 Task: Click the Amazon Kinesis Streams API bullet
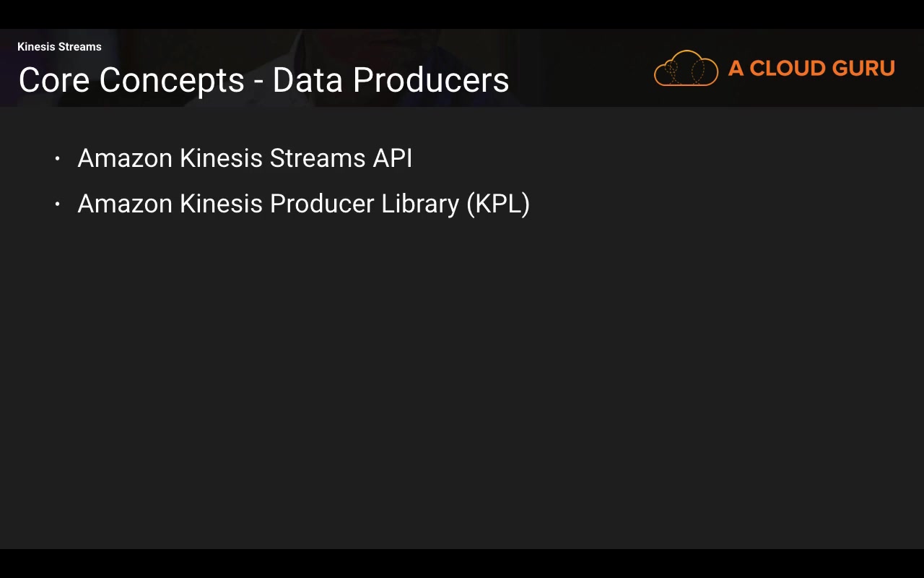point(245,158)
